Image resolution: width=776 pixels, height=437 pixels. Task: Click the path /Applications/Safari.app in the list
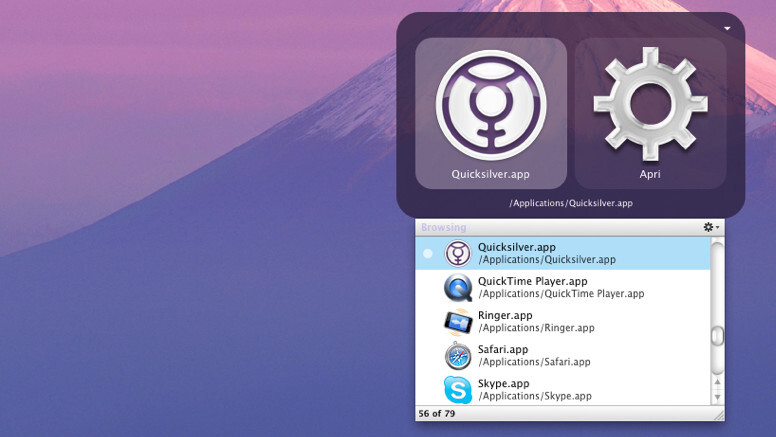[534, 362]
